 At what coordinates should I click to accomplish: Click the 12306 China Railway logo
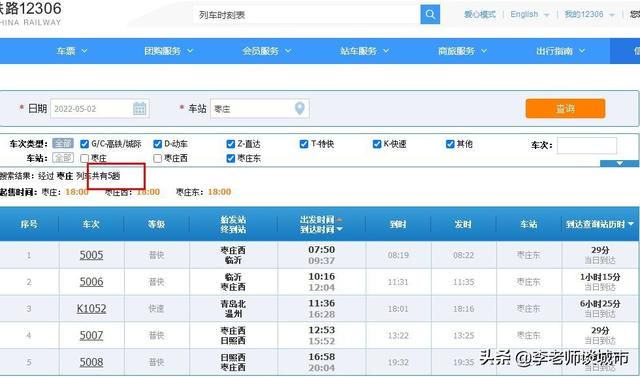point(30,14)
